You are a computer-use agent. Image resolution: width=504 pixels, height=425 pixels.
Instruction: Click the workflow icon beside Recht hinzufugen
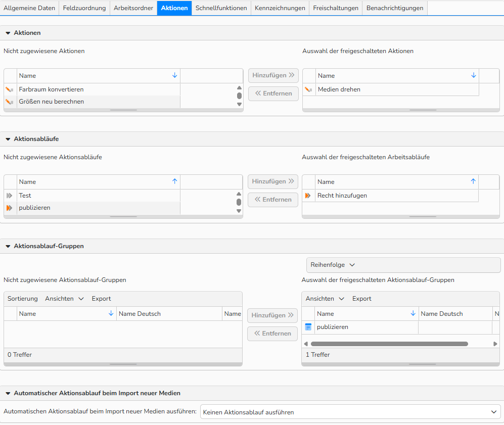[x=308, y=196]
